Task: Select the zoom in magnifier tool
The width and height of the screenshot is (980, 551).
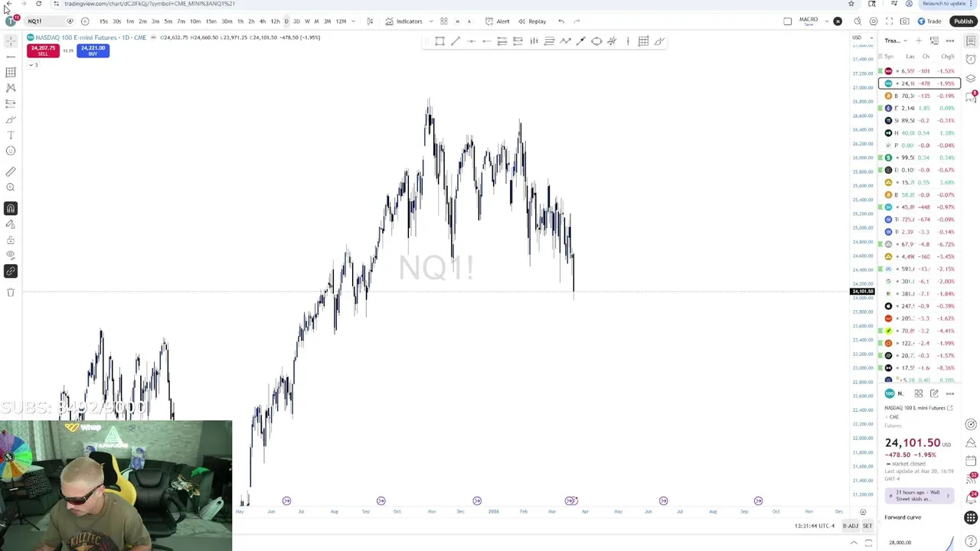Action: (11, 187)
